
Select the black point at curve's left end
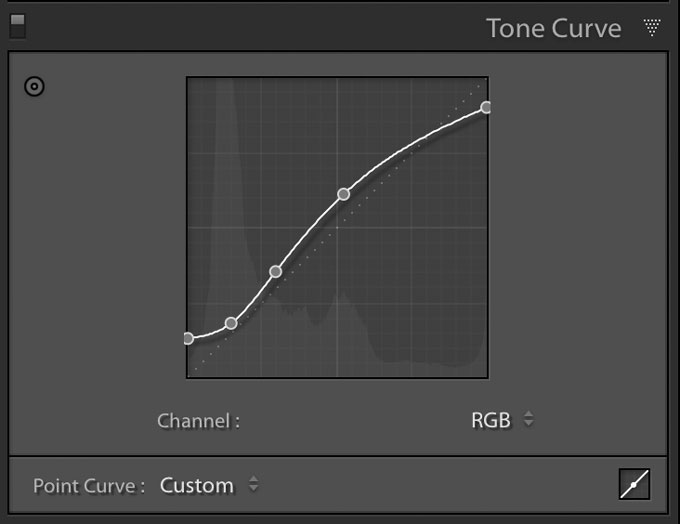pos(188,338)
